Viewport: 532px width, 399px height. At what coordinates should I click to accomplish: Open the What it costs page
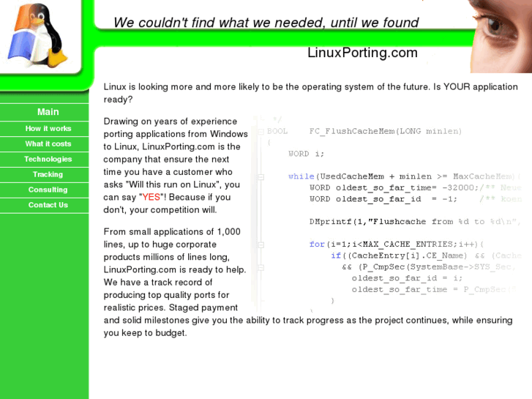coord(48,144)
